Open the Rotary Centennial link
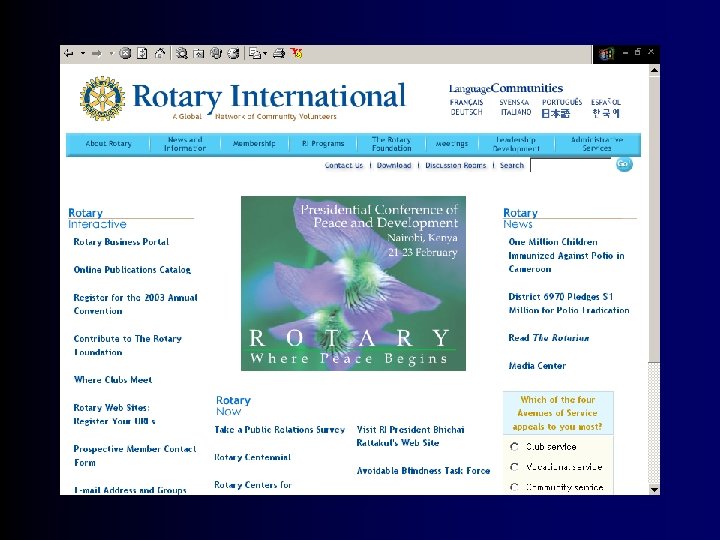The width and height of the screenshot is (720, 540). tap(253, 457)
